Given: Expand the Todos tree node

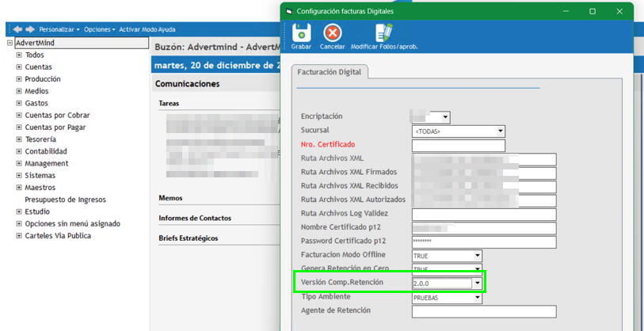Looking at the screenshot, I should pos(19,55).
